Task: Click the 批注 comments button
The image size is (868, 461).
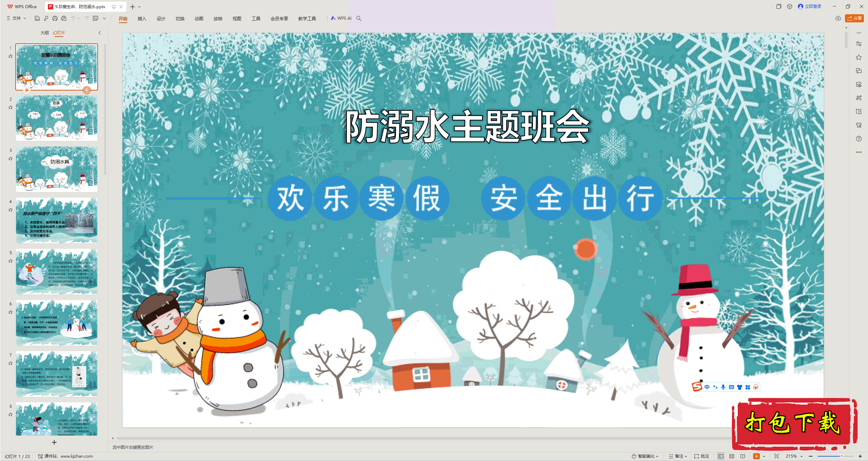Action: point(702,456)
